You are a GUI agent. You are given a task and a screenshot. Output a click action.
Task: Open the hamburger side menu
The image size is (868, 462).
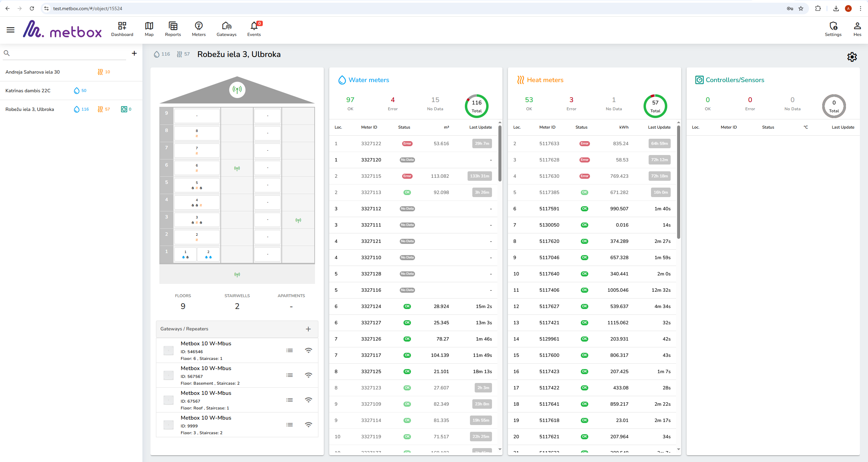click(x=11, y=30)
